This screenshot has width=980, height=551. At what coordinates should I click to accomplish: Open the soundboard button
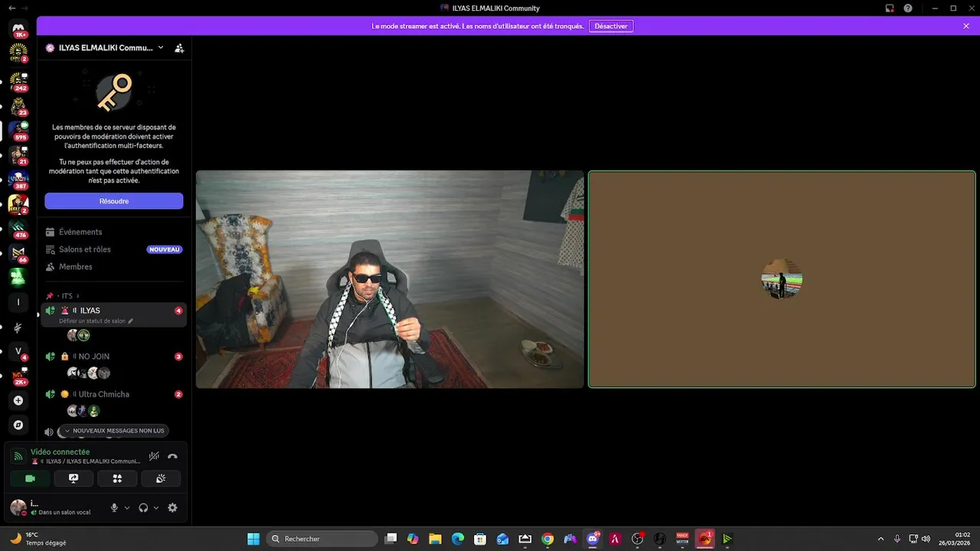click(161, 478)
